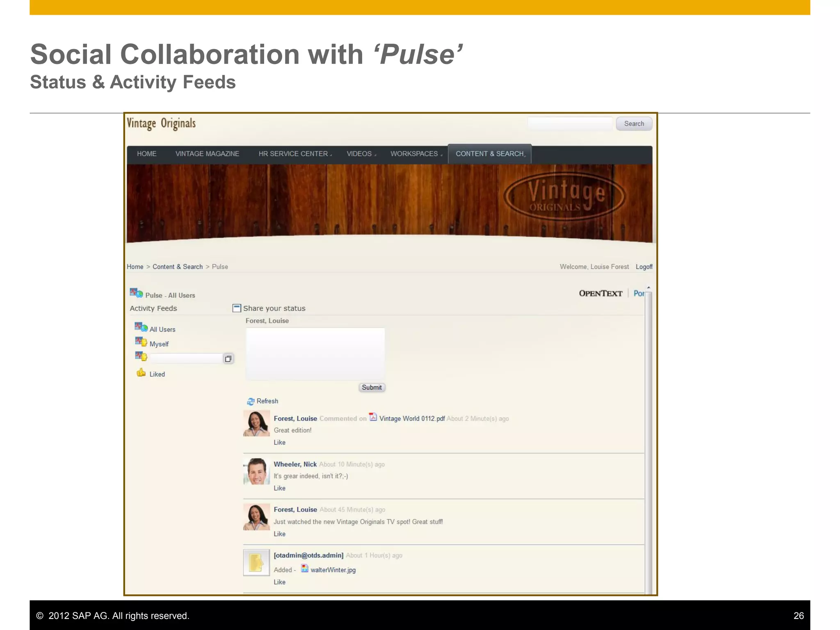The image size is (840, 630).
Task: Like Nick Wheeler's post
Action: pyautogui.click(x=280, y=488)
